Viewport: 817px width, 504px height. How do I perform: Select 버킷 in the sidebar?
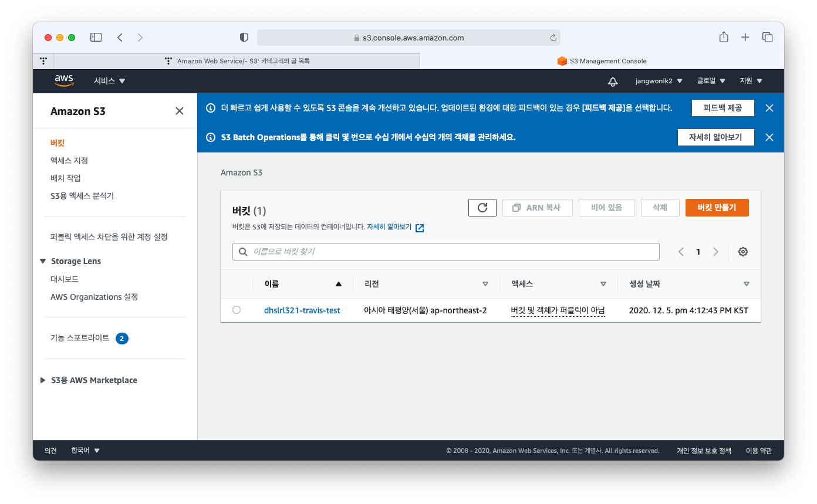click(x=58, y=143)
